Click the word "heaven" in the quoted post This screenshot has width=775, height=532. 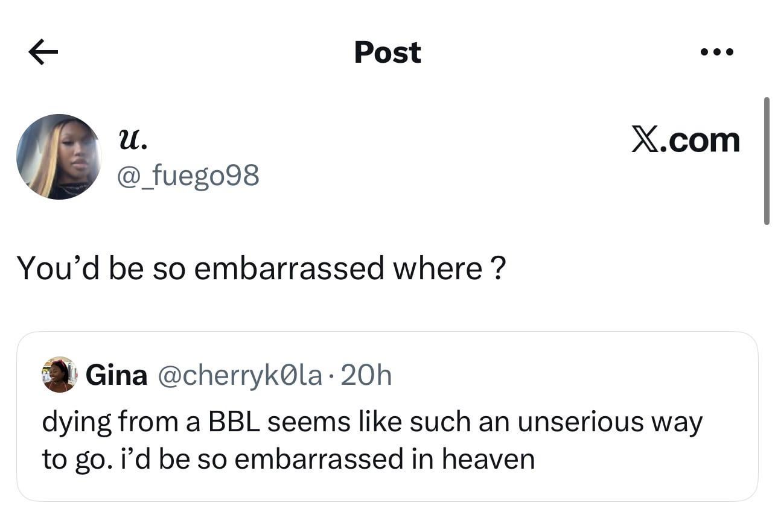coord(488,459)
